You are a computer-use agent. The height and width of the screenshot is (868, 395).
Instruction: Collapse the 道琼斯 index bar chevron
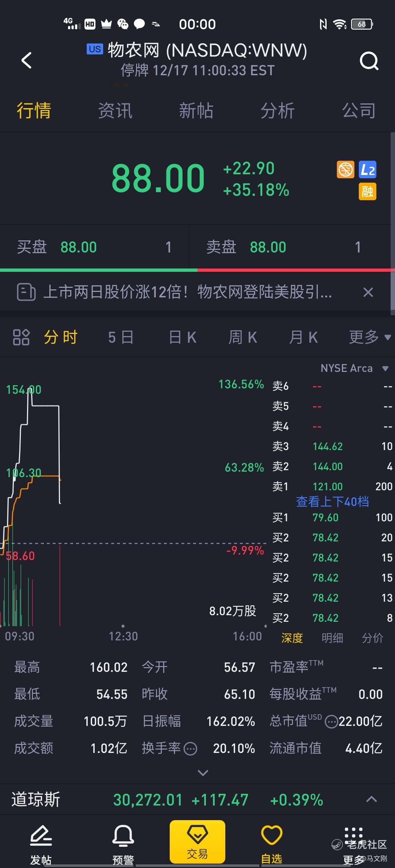372,799
